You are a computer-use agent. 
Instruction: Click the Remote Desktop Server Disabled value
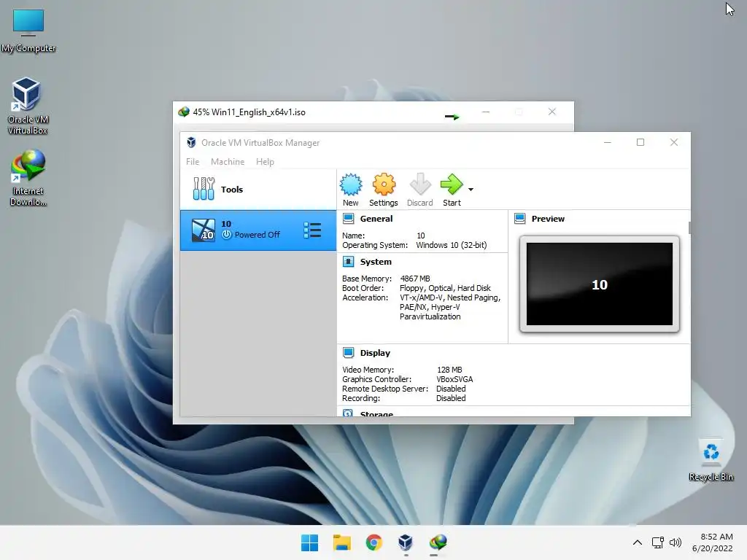451,389
